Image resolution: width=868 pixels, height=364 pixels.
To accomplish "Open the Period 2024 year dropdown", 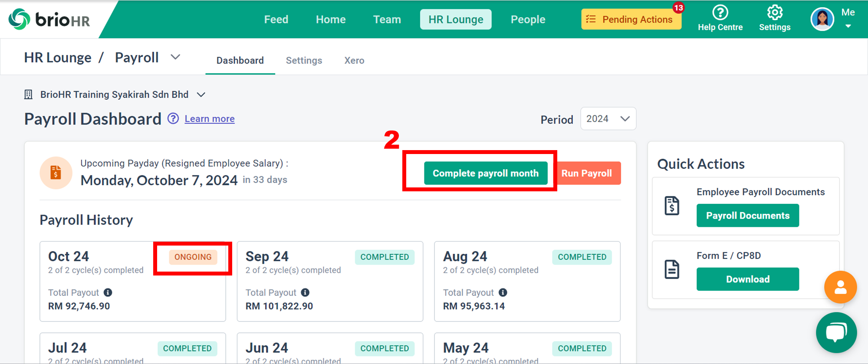I will point(608,118).
